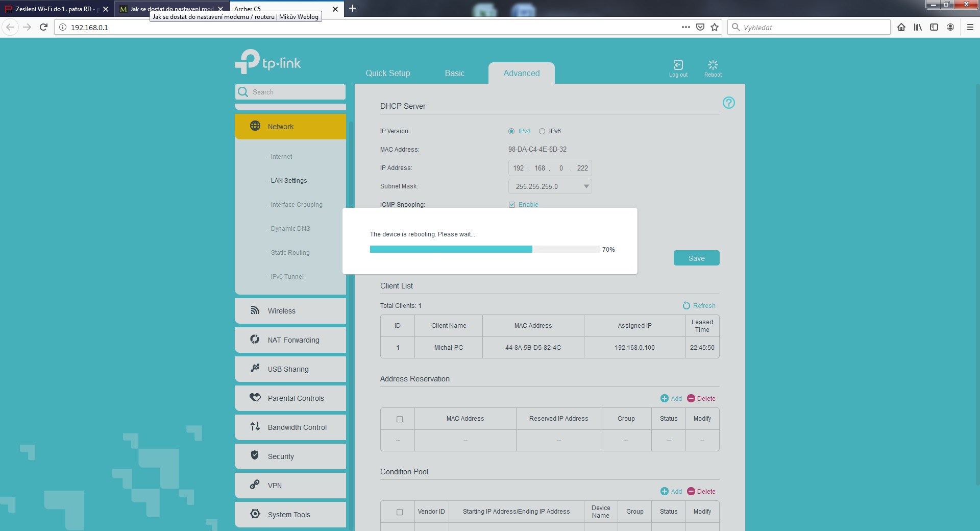The width and height of the screenshot is (980, 531).
Task: Click the tp-link logo
Action: (x=268, y=62)
